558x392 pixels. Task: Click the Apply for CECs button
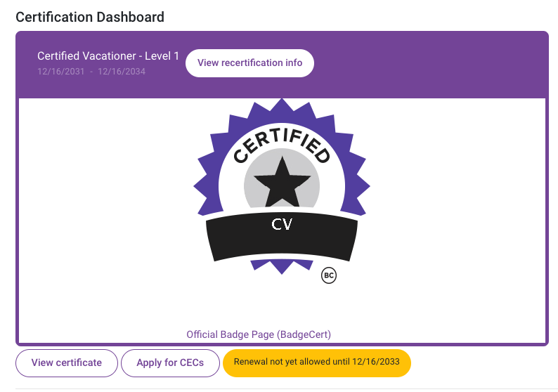170,363
